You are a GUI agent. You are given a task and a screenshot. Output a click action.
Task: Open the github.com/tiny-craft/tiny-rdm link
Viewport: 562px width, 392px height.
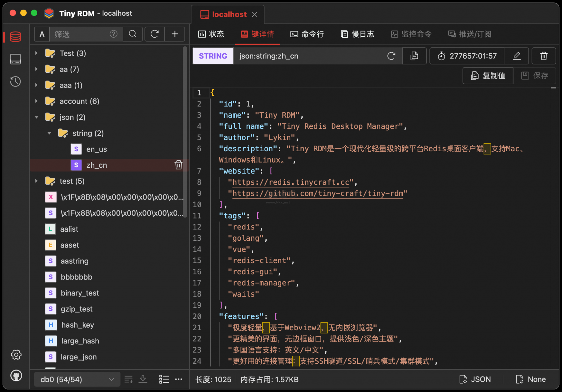(318, 194)
